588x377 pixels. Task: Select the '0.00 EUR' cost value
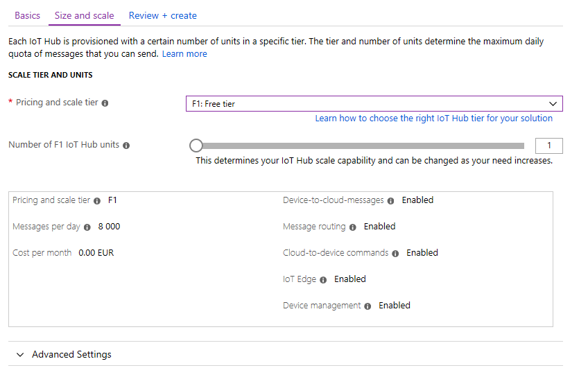pyautogui.click(x=96, y=252)
